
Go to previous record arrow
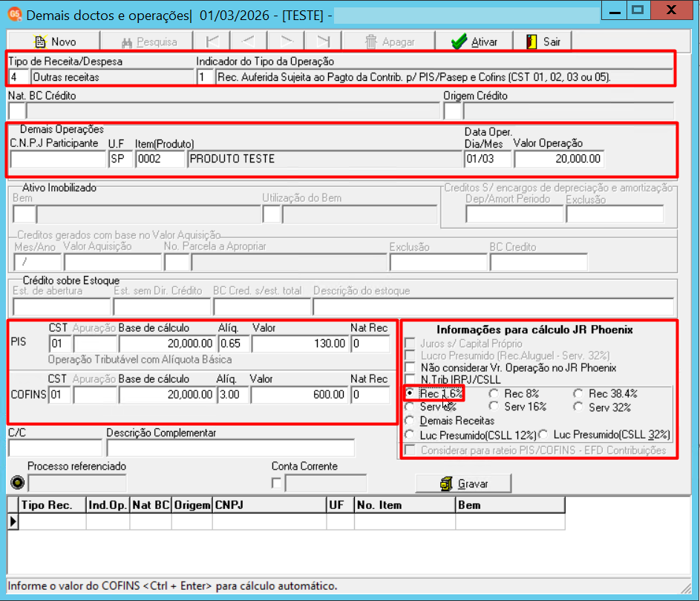[249, 42]
